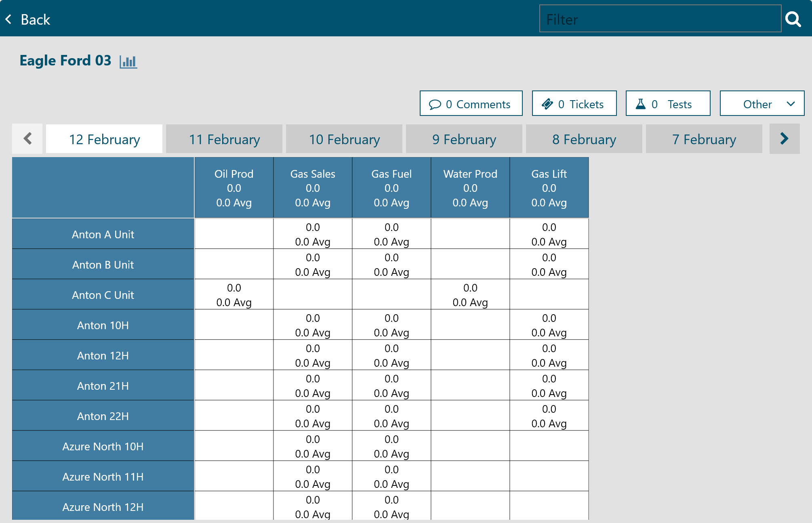The width and height of the screenshot is (812, 523).
Task: Open the 7 February tab
Action: (x=704, y=139)
